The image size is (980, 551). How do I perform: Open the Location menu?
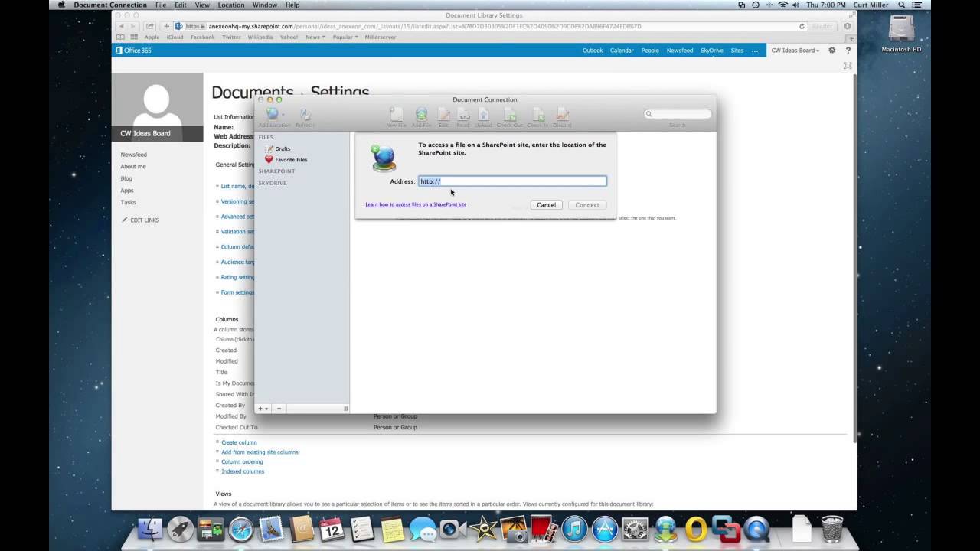(x=231, y=5)
